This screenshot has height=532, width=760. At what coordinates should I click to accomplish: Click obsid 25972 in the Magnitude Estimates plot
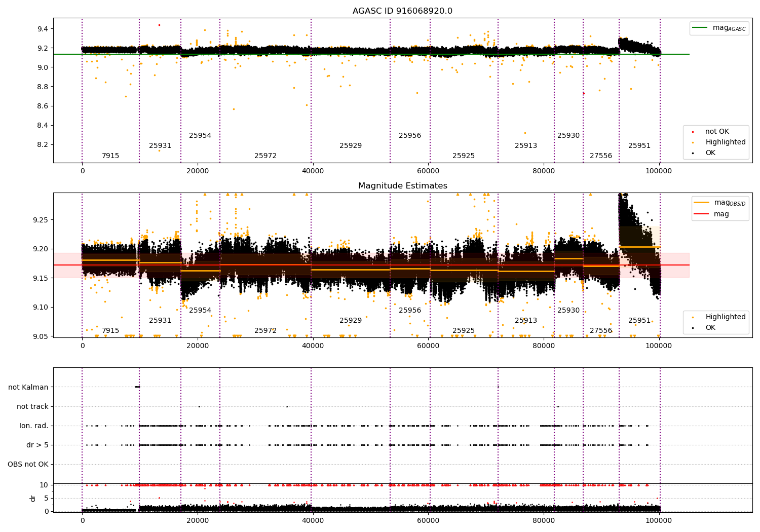pyautogui.click(x=265, y=331)
